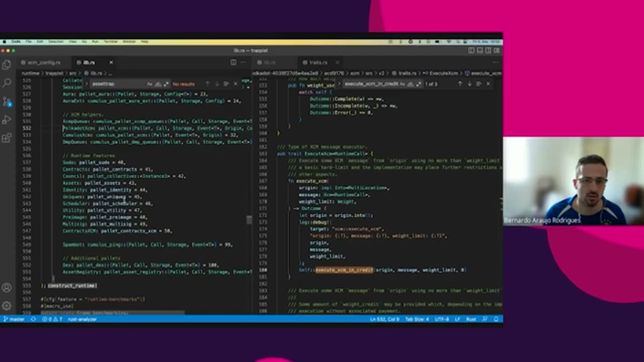Close the traits.rs tab in right editor
Screen dimensions: 644x362
pos(338,62)
